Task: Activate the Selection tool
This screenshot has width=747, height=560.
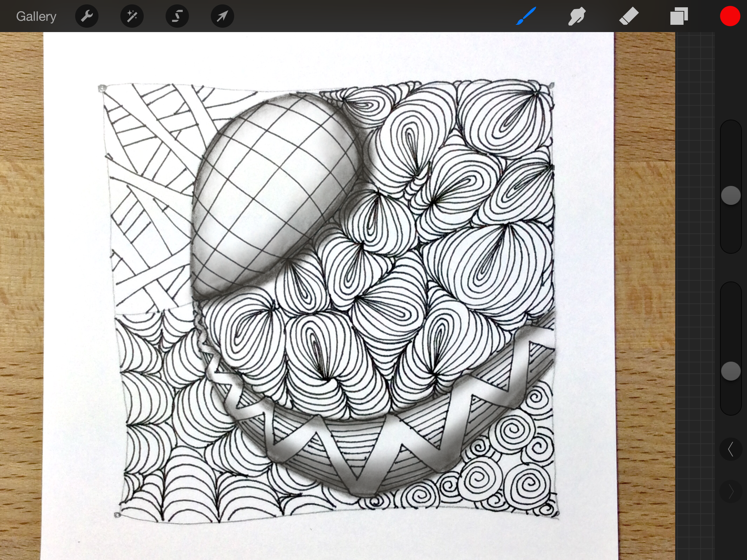Action: pyautogui.click(x=177, y=16)
